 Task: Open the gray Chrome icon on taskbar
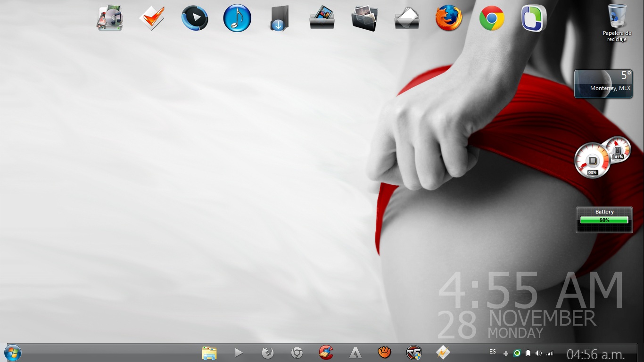(x=297, y=353)
